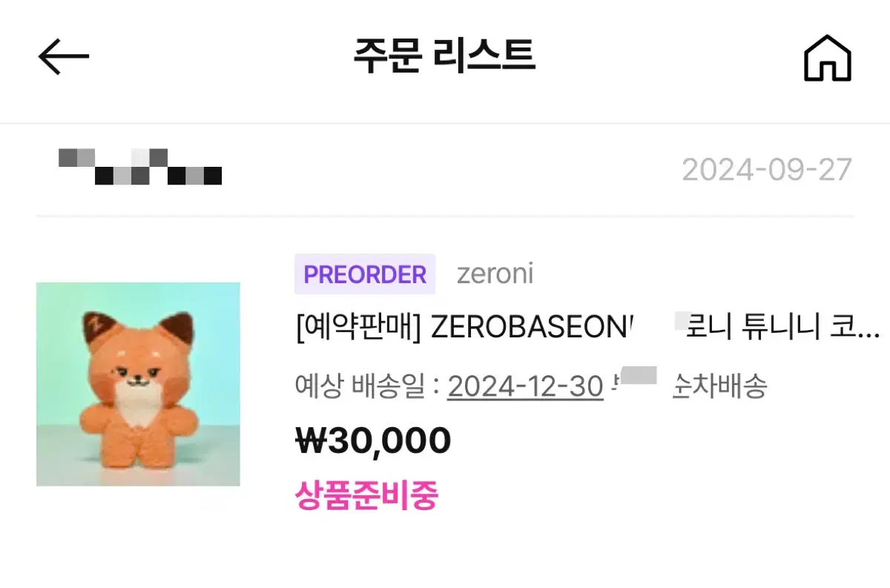Go back using the left arrow icon
890x588 pixels.
pyautogui.click(x=64, y=57)
